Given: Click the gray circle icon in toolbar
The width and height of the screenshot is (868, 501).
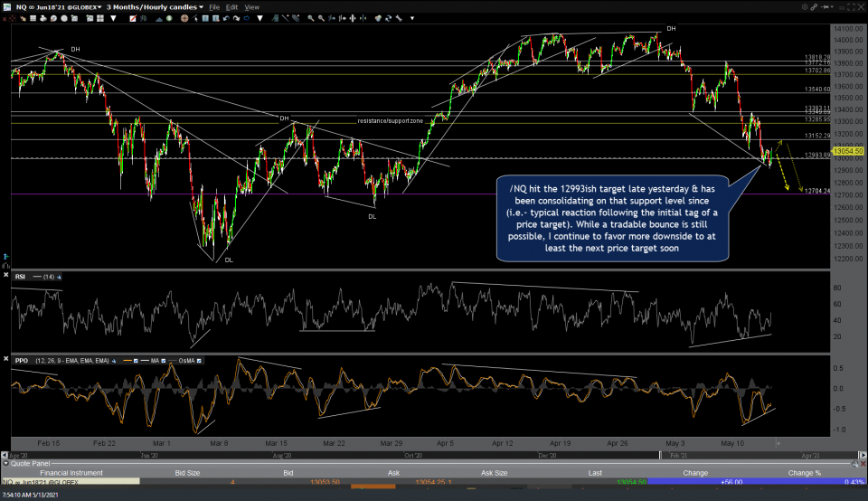Looking at the screenshot, I should click(64, 18).
